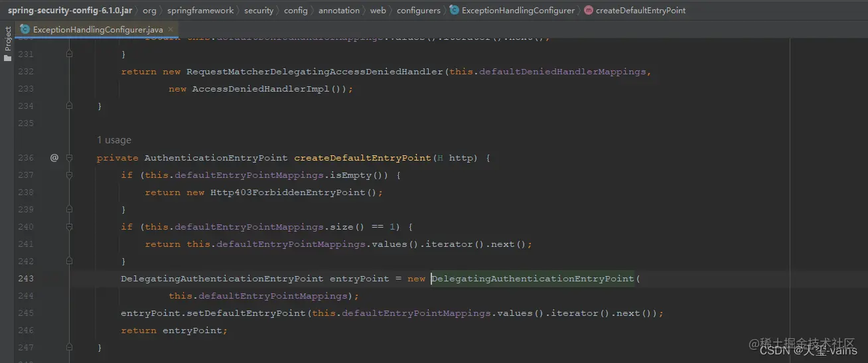
Task: Click defaultEntryPointMappings on line 244
Action: pos(273,296)
